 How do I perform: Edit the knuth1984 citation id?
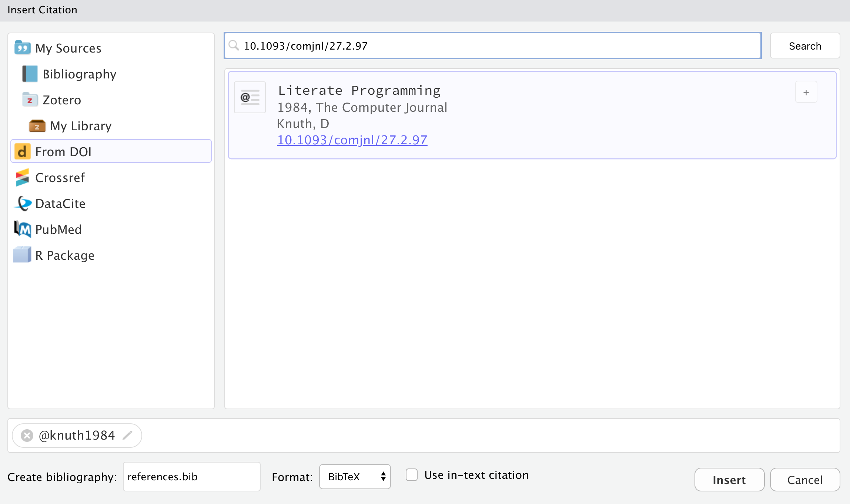128,435
